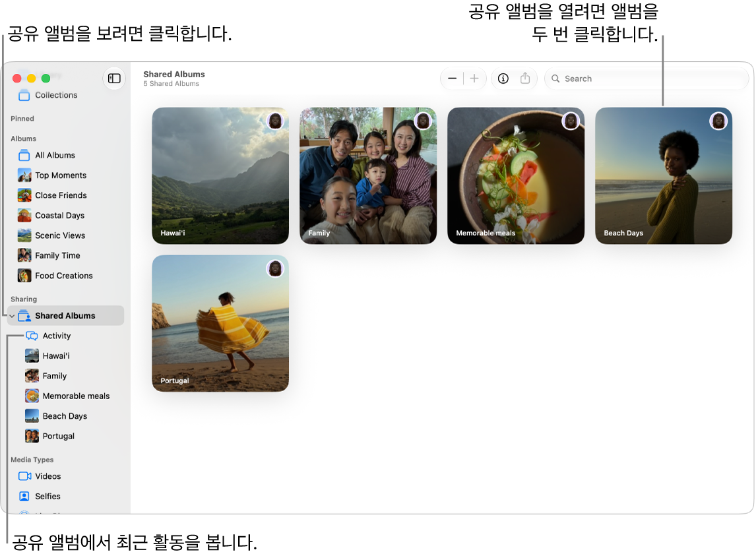Select the Memorable meals album thumbnail
The height and width of the screenshot is (556, 756).
coord(516,175)
